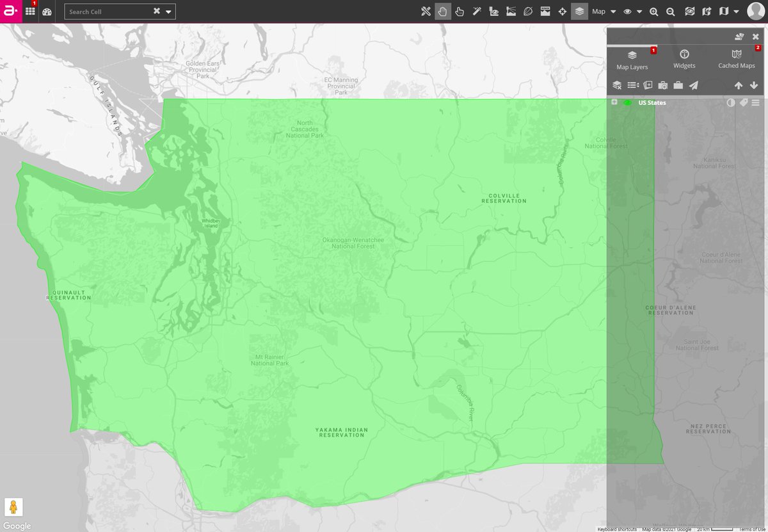Viewport: 768px width, 532px height.
Task: Open the Map type dropdown
Action: [604, 12]
